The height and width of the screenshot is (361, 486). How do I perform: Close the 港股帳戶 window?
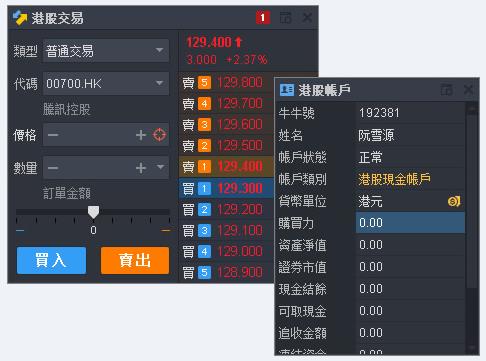tap(468, 89)
